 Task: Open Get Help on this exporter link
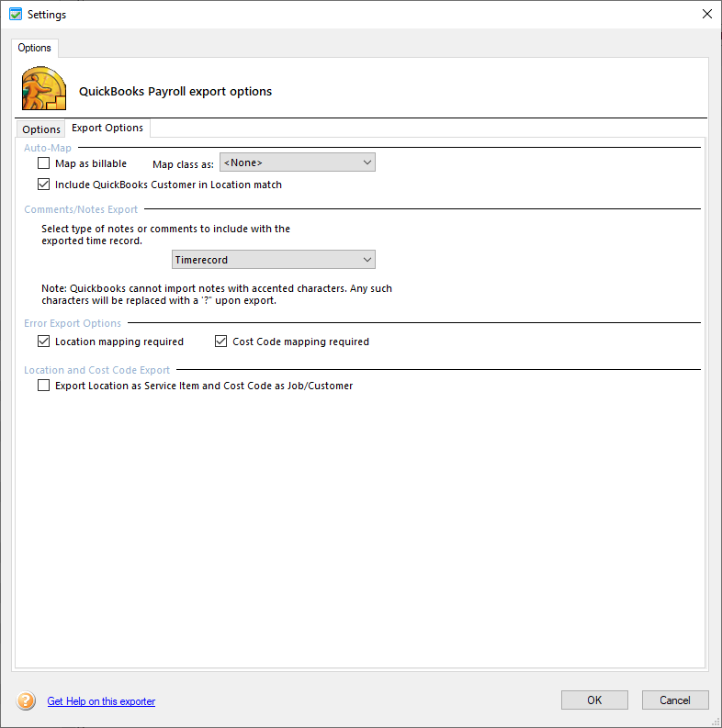point(101,701)
